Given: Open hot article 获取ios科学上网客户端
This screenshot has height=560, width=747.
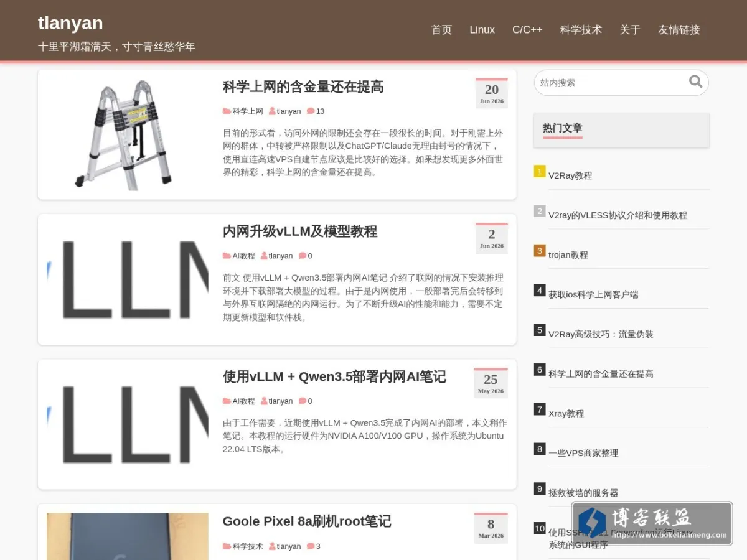Looking at the screenshot, I should pos(593,294).
